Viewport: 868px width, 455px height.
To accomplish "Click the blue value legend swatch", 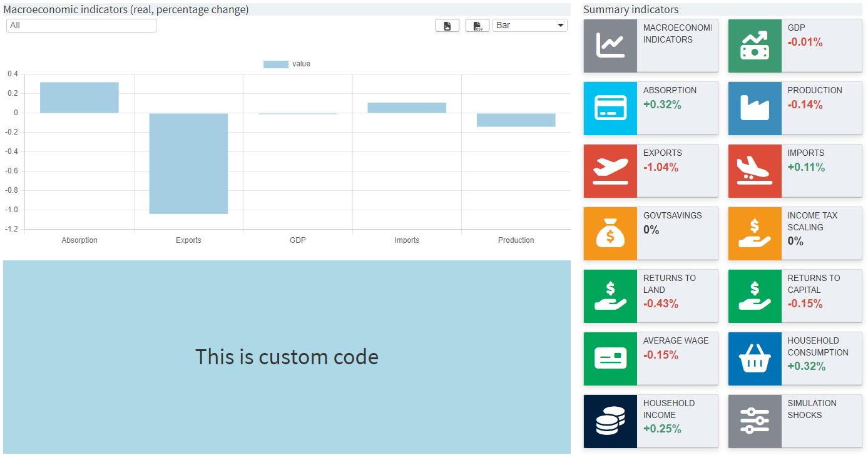I will [x=276, y=63].
